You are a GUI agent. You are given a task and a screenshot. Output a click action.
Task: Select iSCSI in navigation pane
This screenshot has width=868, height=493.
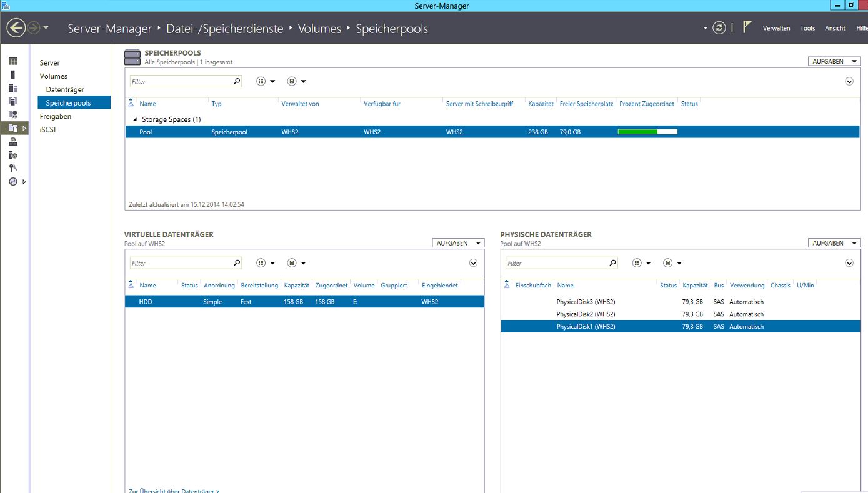(47, 130)
